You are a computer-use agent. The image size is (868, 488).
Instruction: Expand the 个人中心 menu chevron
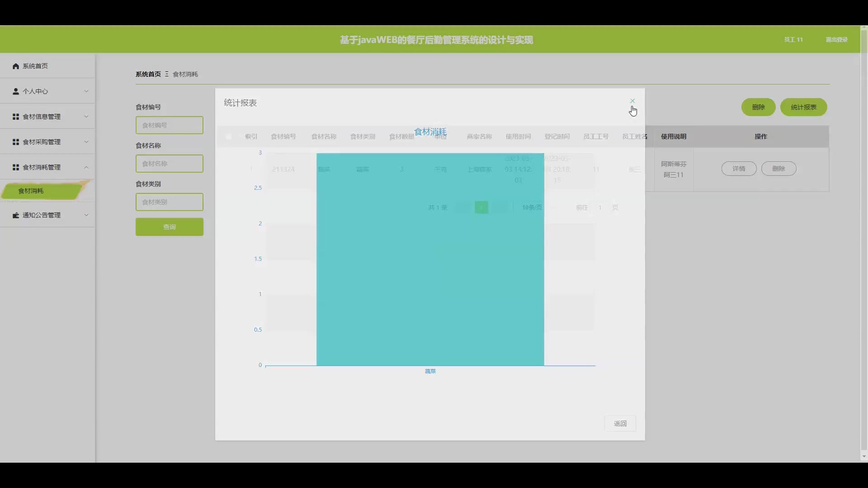pos(86,91)
